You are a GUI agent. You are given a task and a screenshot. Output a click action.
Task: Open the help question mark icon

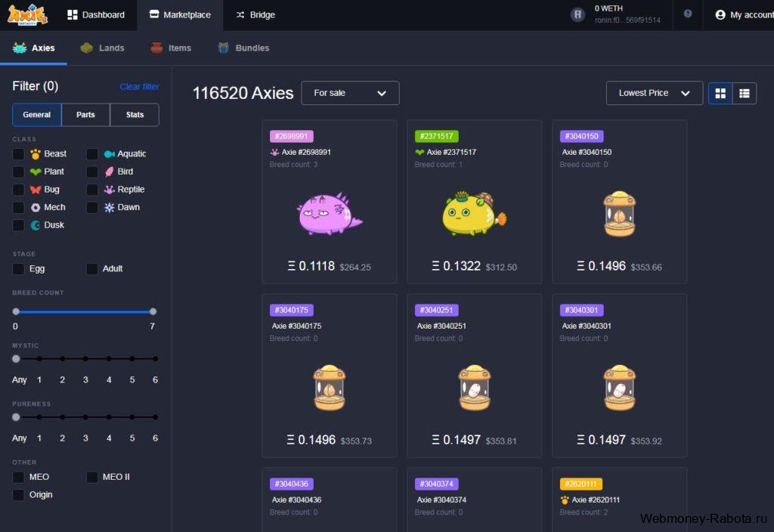point(688,14)
